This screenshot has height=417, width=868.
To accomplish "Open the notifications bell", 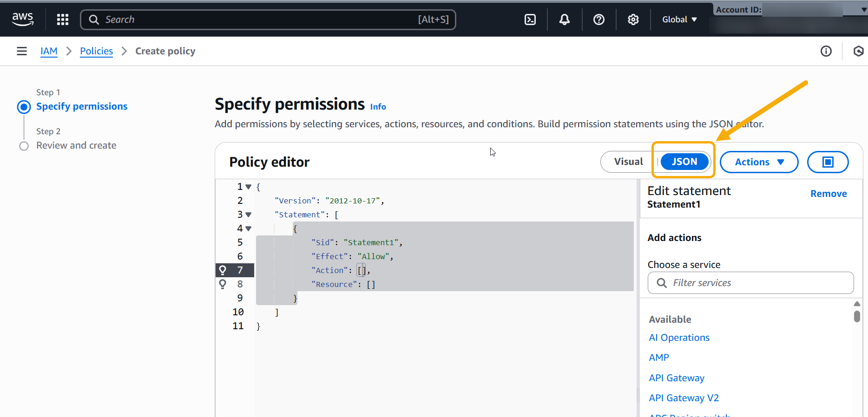I will pyautogui.click(x=565, y=20).
